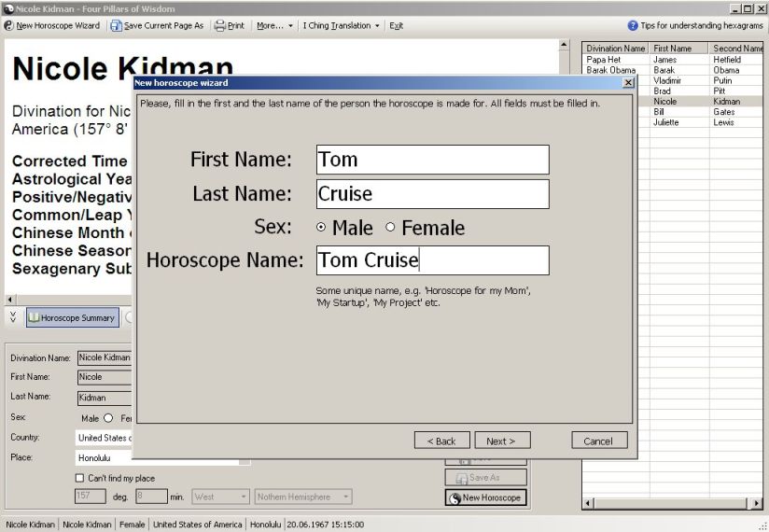Select the Bill Gates row
This screenshot has height=532, width=769.
point(700,112)
